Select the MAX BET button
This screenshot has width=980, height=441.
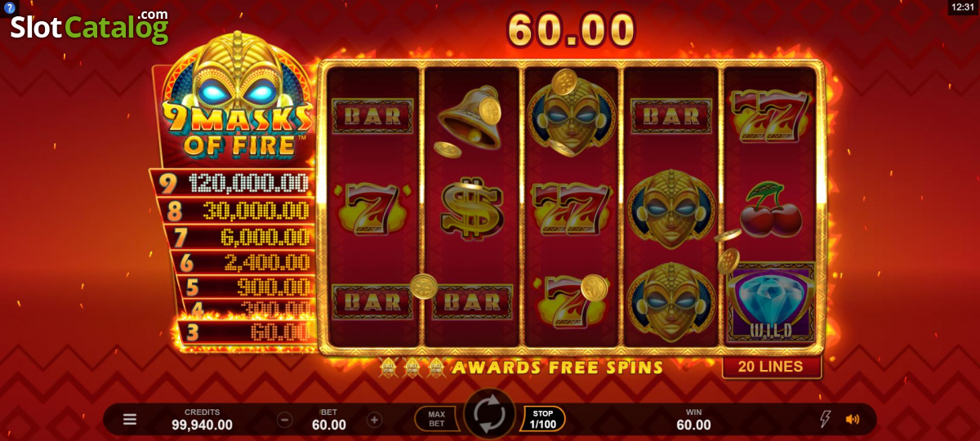click(x=438, y=419)
